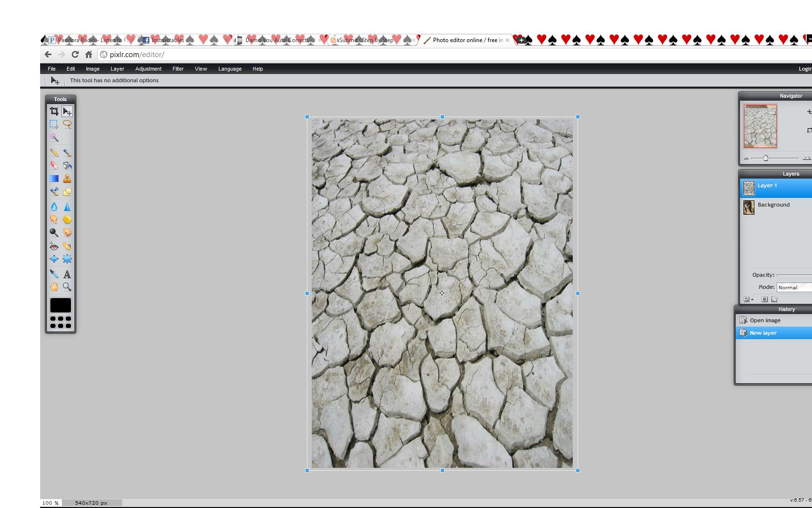812x508 pixels.
Task: Select the Sharpen triangle tool
Action: pos(67,207)
